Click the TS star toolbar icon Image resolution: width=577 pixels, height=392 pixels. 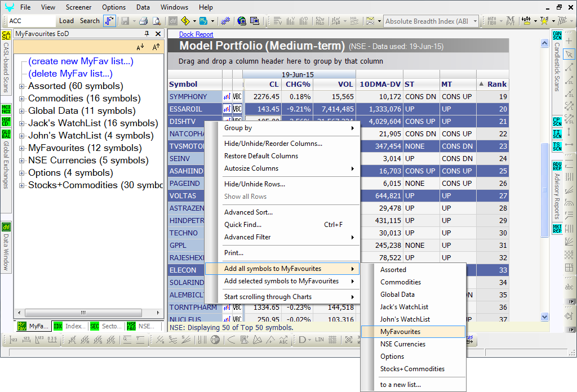544,21
